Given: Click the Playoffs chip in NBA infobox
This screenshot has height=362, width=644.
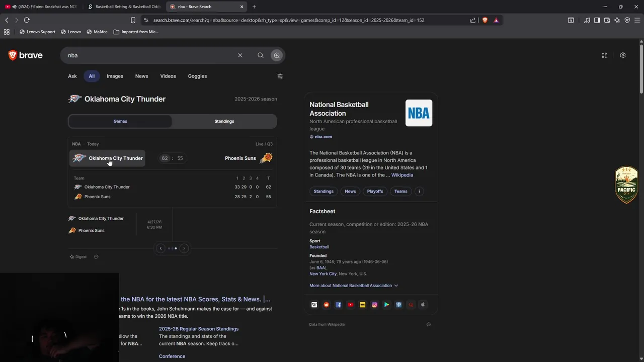Looking at the screenshot, I should point(375,191).
